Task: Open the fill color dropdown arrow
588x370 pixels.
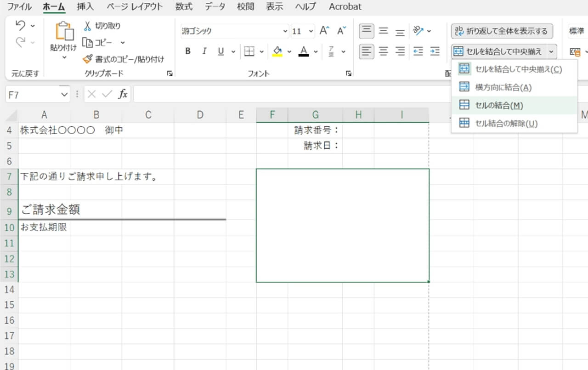Action: coord(289,51)
